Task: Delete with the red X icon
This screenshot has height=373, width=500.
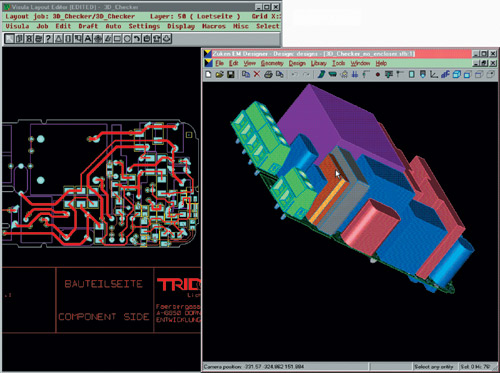Action: [x=257, y=74]
